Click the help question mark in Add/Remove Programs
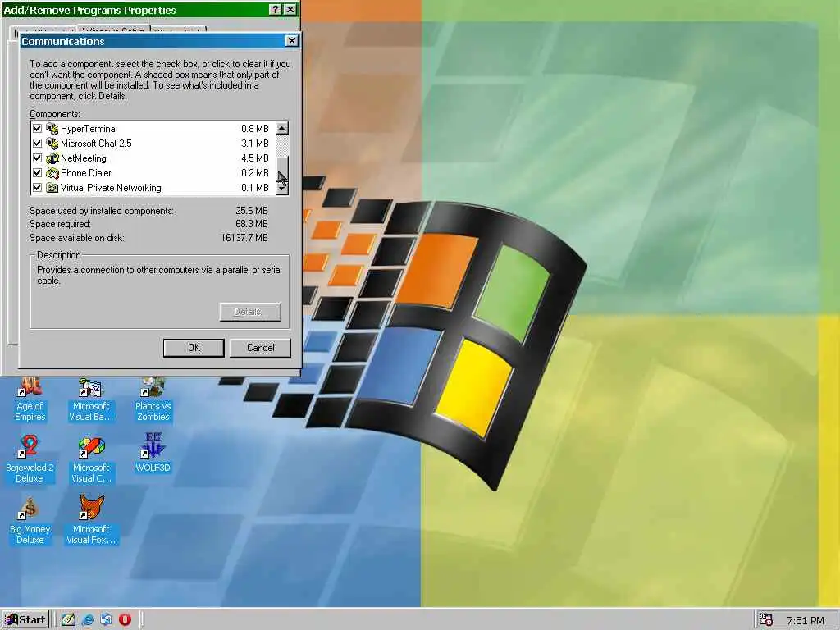 (275, 10)
